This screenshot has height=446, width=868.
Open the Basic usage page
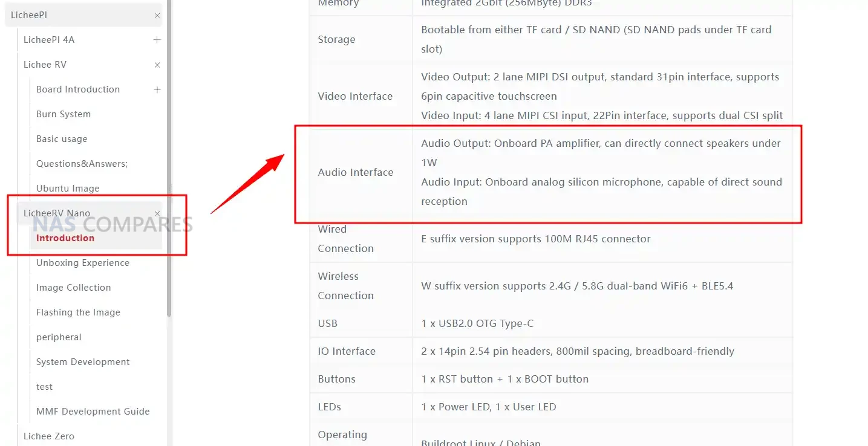tap(62, 139)
